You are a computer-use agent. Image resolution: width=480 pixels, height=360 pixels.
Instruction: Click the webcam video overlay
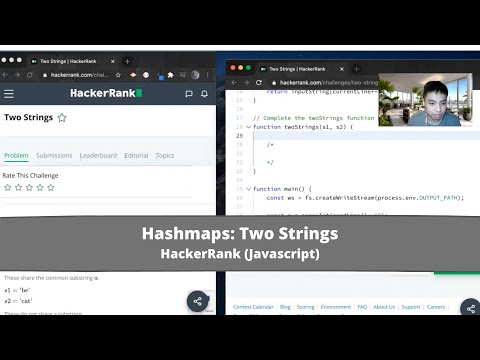(425, 100)
